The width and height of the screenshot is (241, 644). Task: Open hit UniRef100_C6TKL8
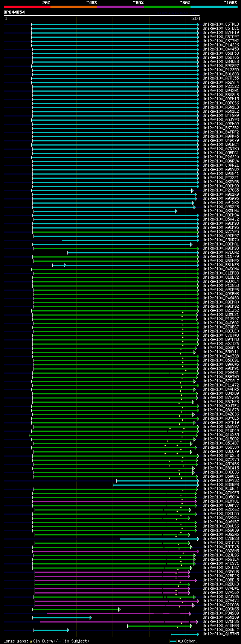click(x=221, y=24)
